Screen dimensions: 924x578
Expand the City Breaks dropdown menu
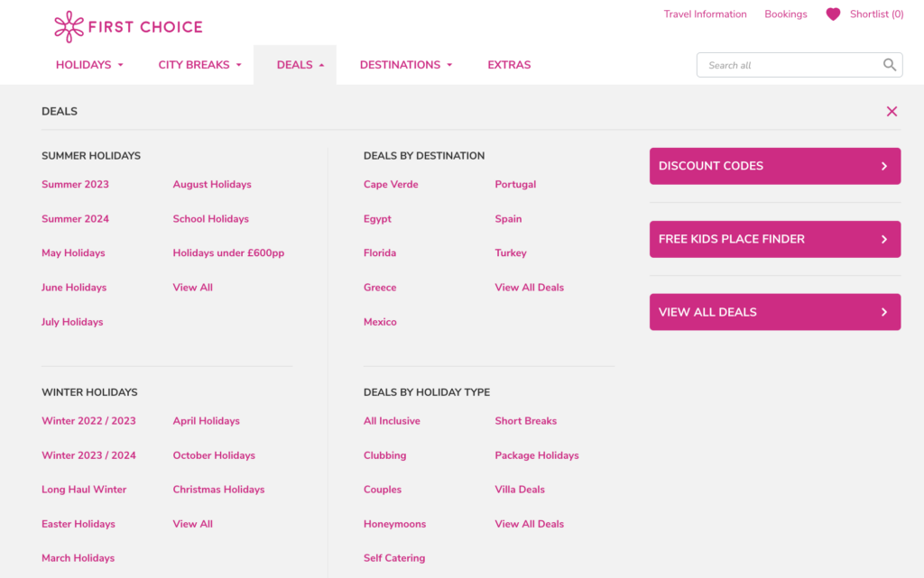[199, 65]
